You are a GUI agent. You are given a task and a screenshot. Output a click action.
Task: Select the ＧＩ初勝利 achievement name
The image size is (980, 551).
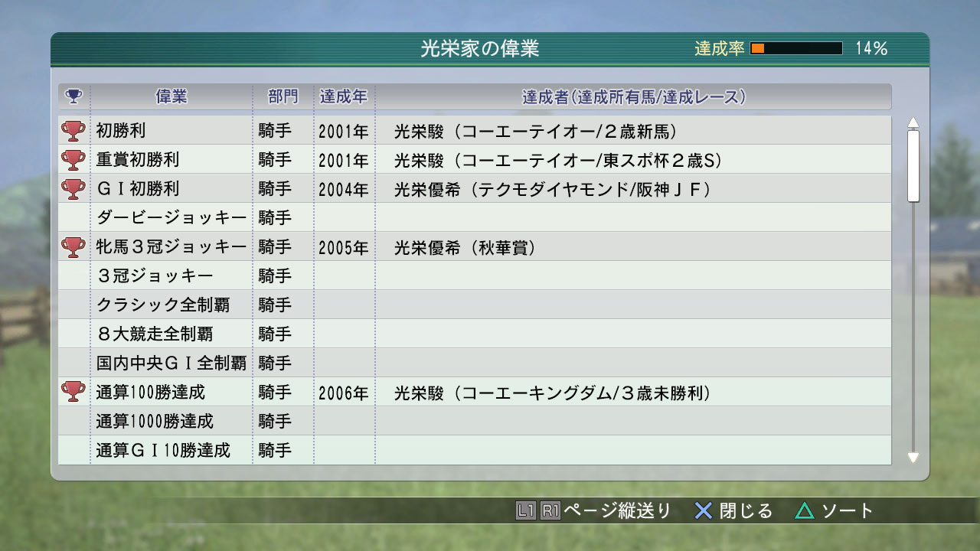[x=138, y=189]
